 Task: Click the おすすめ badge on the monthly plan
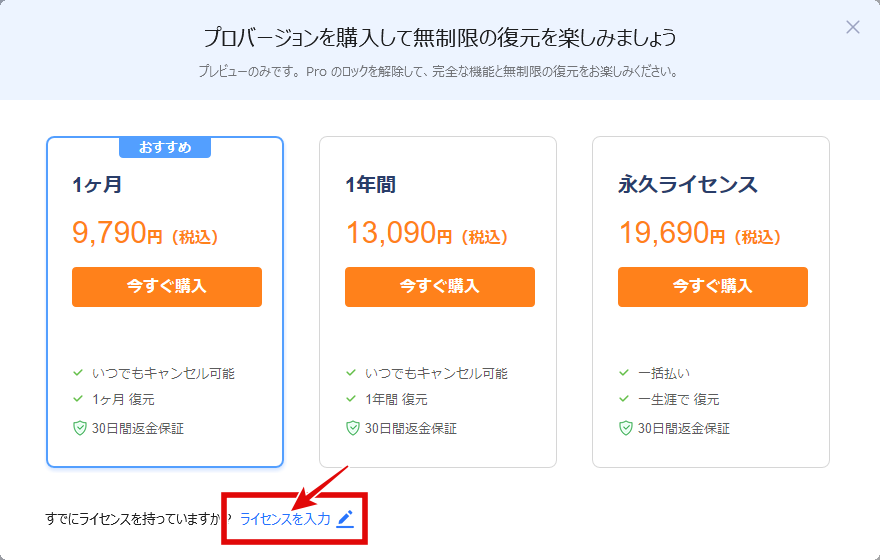pos(165,148)
